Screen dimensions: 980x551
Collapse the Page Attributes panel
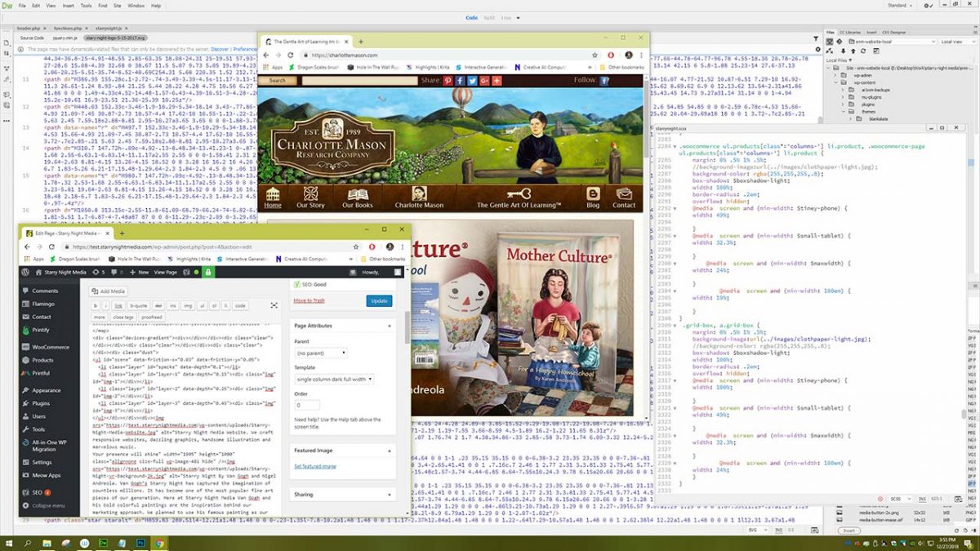(x=390, y=325)
